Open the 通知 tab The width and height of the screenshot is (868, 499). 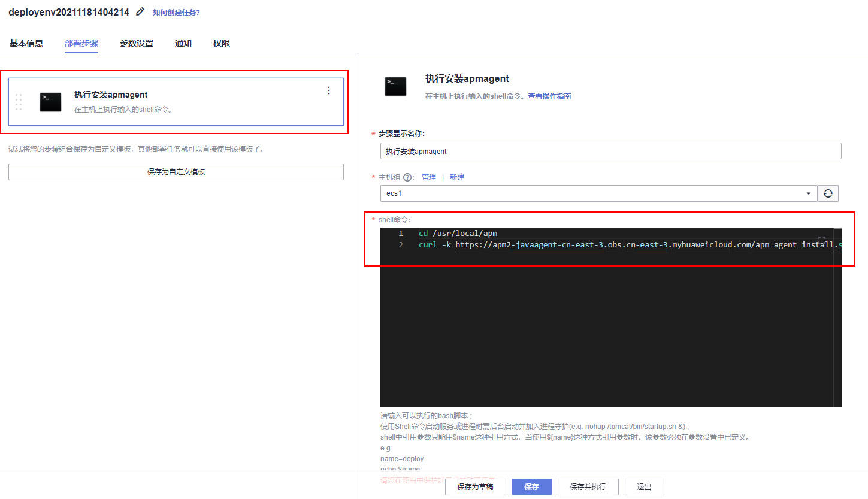[x=183, y=43]
